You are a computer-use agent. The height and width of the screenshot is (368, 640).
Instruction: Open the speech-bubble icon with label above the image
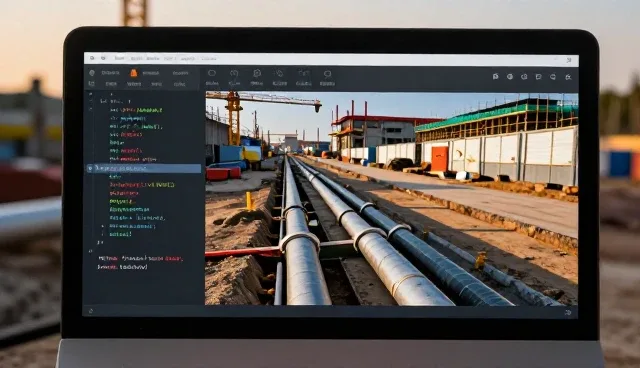[327, 74]
